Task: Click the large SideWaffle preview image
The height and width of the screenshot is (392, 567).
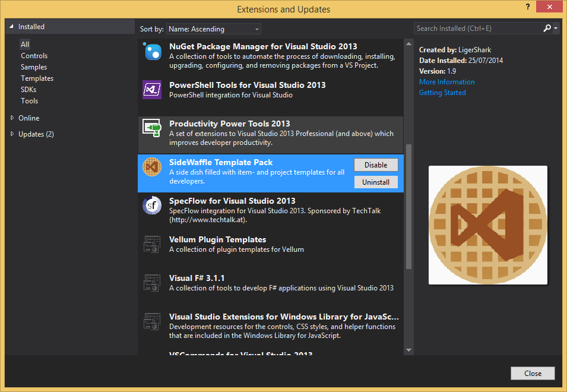Action: pos(488,225)
